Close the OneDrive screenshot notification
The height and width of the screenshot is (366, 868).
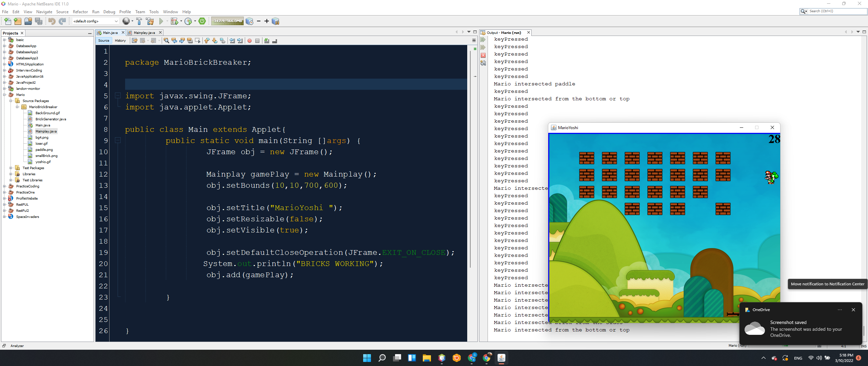pos(853,310)
